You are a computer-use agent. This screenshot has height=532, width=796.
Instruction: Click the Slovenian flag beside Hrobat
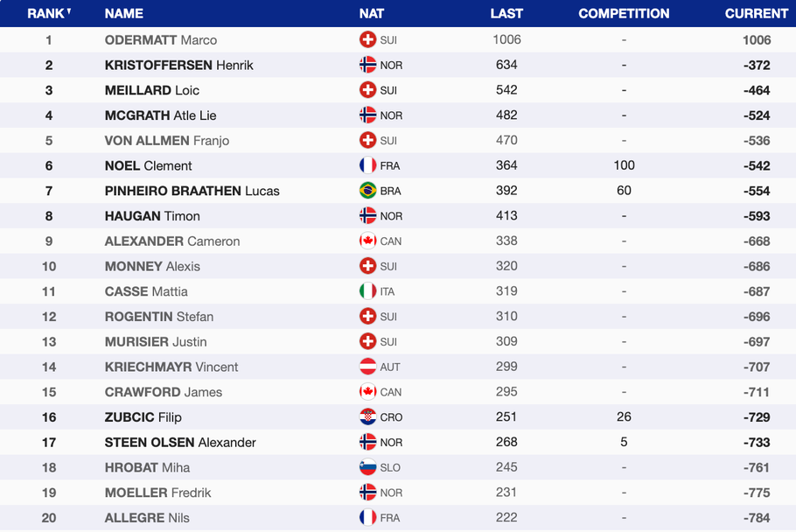pyautogui.click(x=367, y=467)
